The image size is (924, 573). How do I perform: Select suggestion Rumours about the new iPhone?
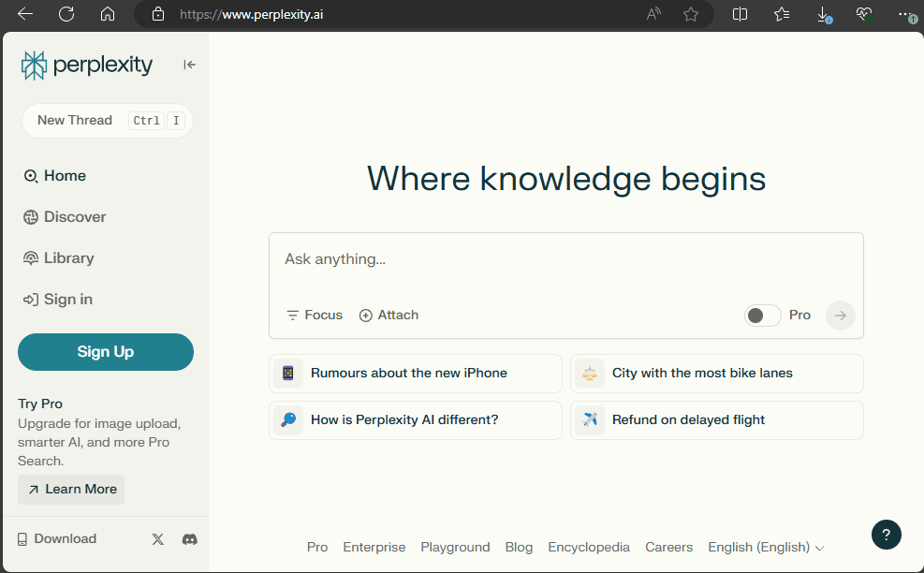pos(416,374)
